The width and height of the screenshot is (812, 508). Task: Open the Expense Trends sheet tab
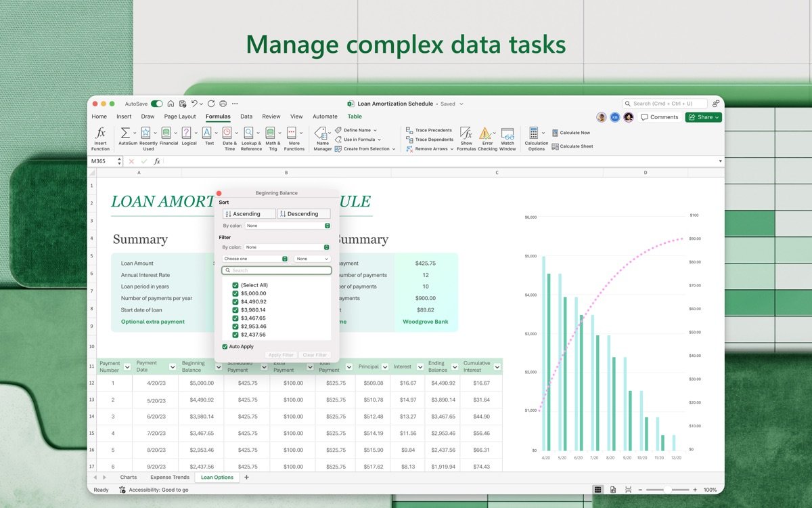[x=170, y=478]
